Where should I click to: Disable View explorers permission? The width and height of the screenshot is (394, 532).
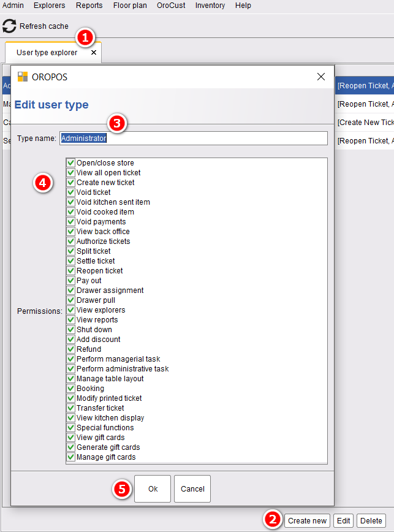[x=70, y=310]
